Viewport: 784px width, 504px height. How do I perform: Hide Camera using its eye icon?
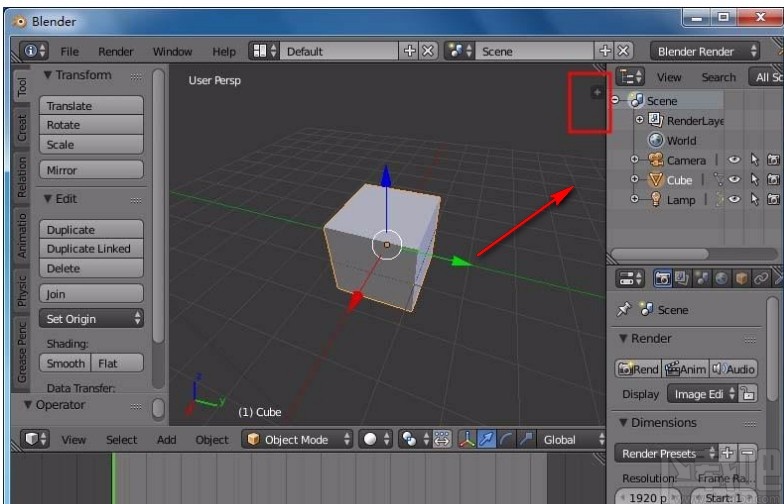(734, 160)
